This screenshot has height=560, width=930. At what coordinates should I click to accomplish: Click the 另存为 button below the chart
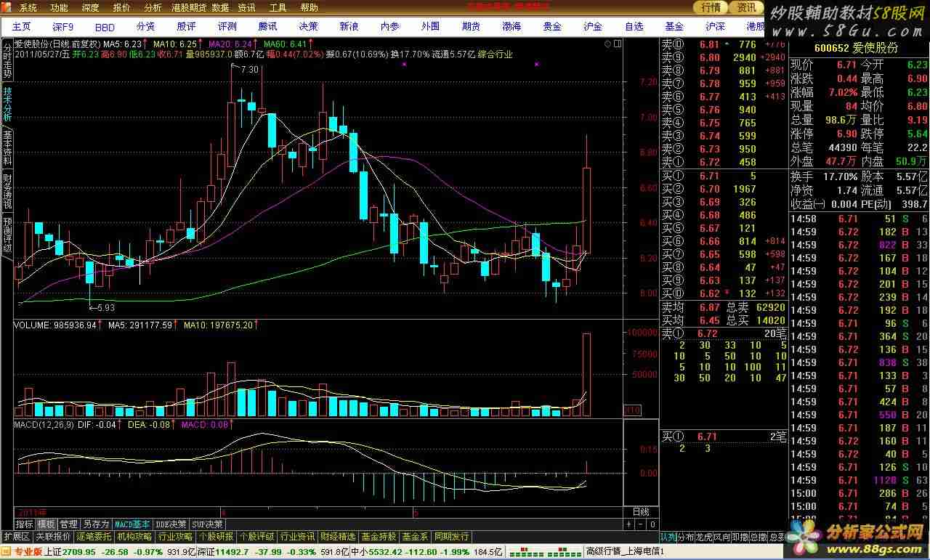point(96,524)
